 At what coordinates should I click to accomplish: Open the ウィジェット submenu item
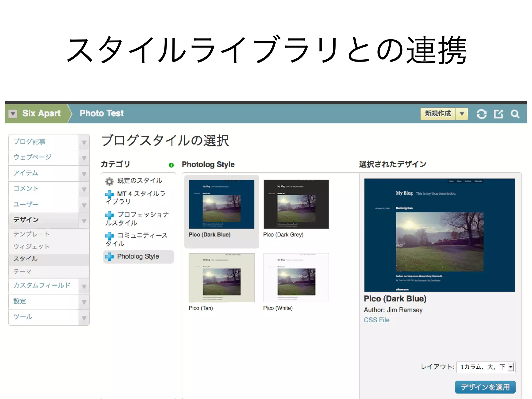31,246
